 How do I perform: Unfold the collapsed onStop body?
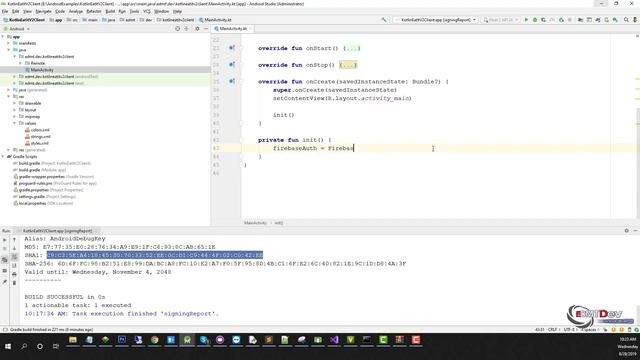point(348,65)
